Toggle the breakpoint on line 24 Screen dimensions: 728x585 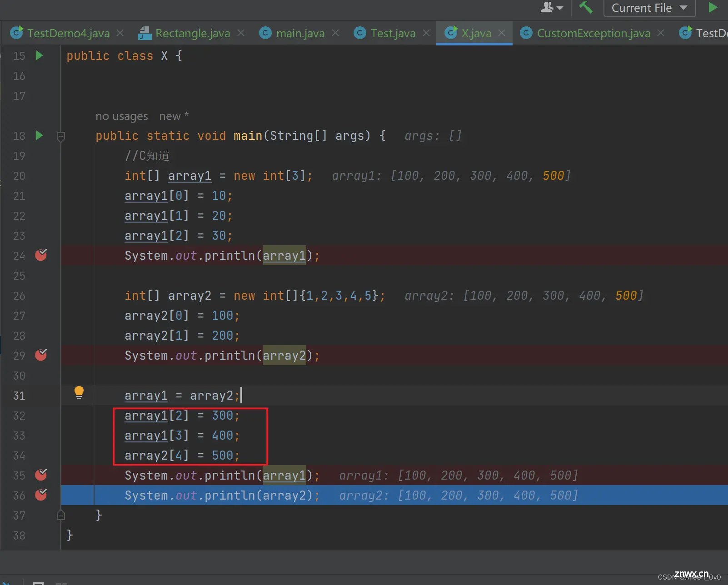(41, 255)
